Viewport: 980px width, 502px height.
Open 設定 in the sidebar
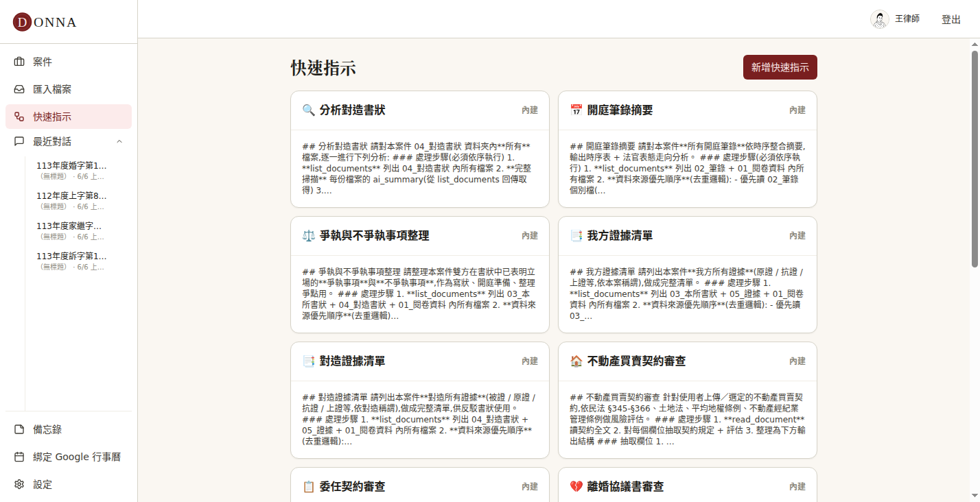(x=69, y=484)
